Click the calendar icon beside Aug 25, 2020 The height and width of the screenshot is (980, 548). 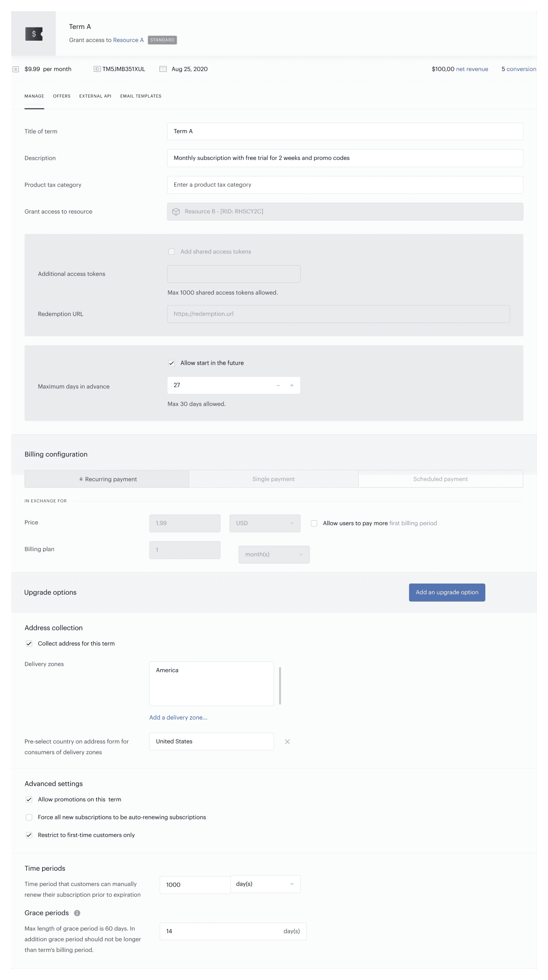163,69
